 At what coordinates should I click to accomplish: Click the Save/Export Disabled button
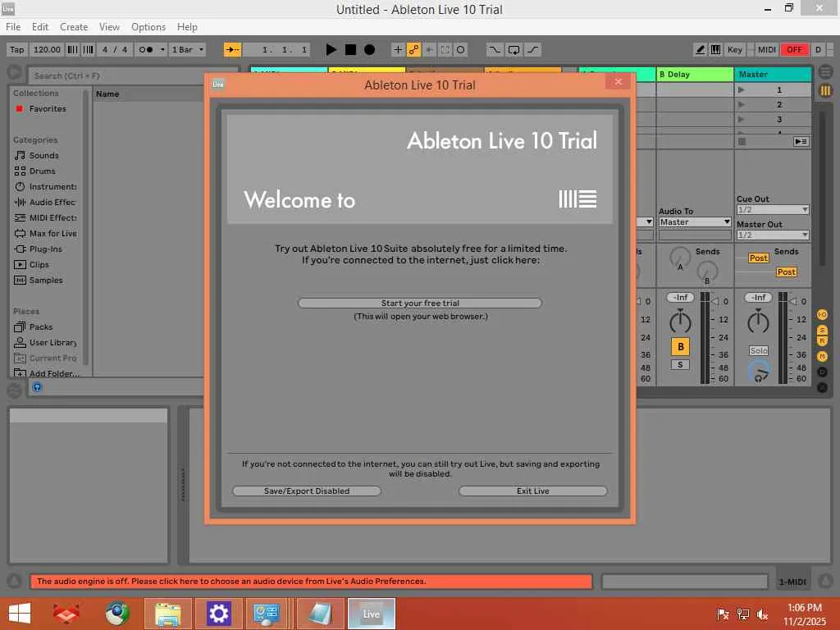307,491
